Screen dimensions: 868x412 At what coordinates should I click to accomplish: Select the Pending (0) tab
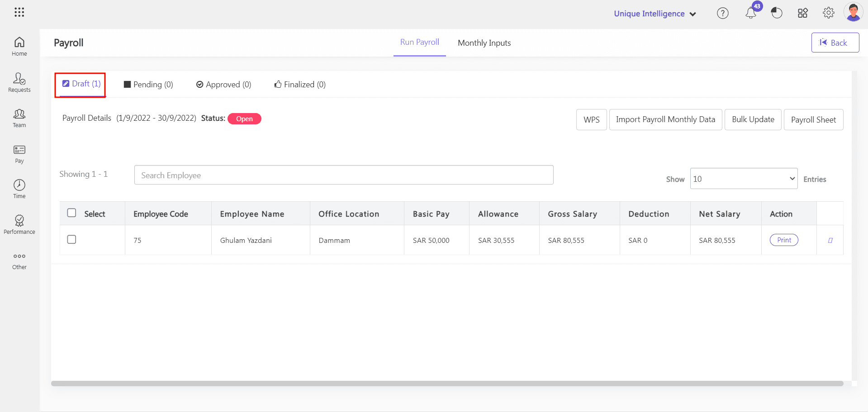[x=148, y=85]
